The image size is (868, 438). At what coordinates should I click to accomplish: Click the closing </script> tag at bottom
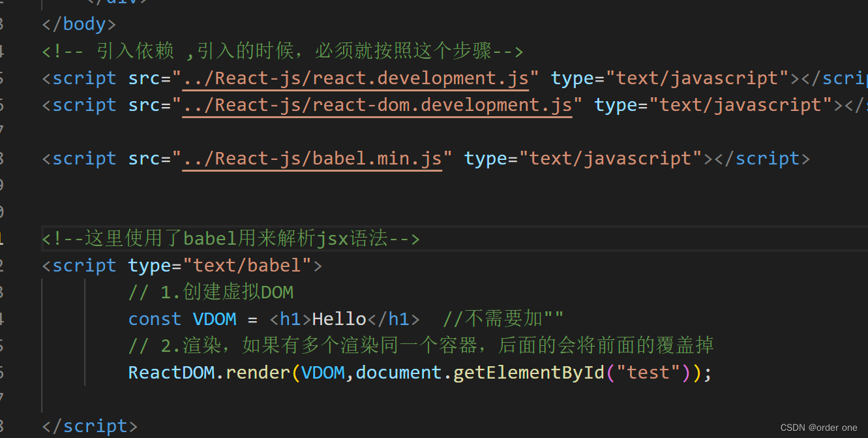[89, 426]
